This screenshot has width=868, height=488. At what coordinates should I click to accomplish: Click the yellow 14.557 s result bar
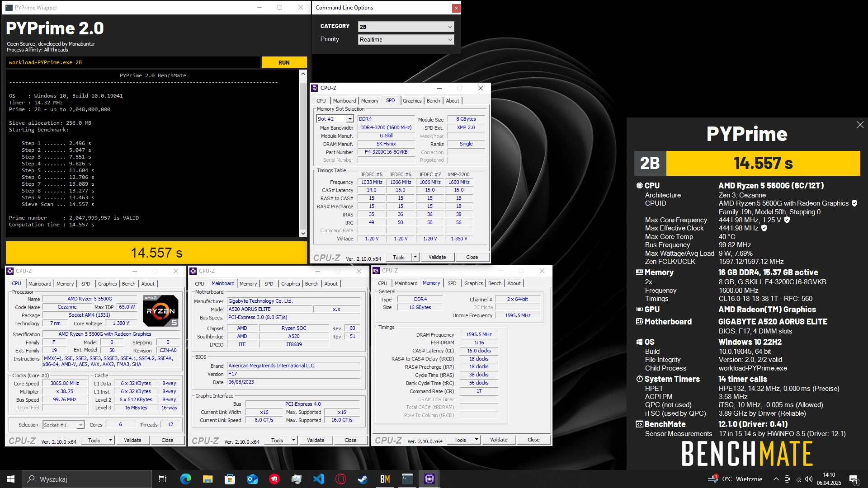point(156,253)
